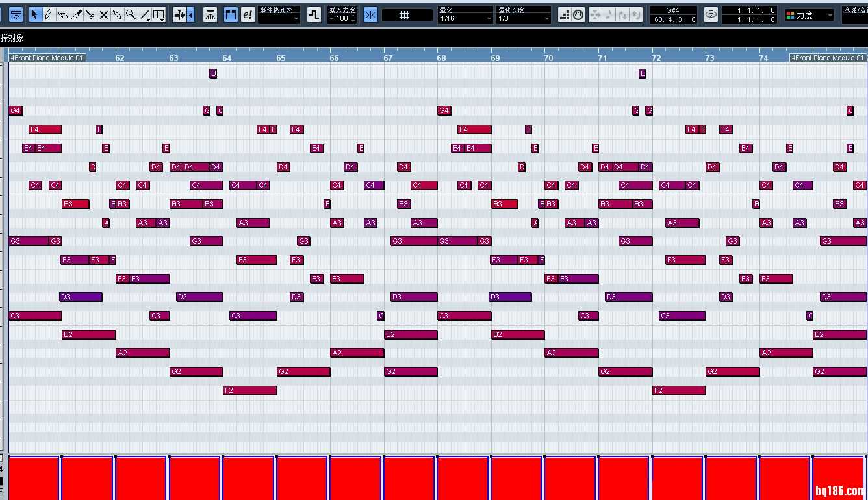This screenshot has height=500, width=868.
Task: Click the Move Insert Mode icon
Action: pyautogui.click(x=595, y=14)
